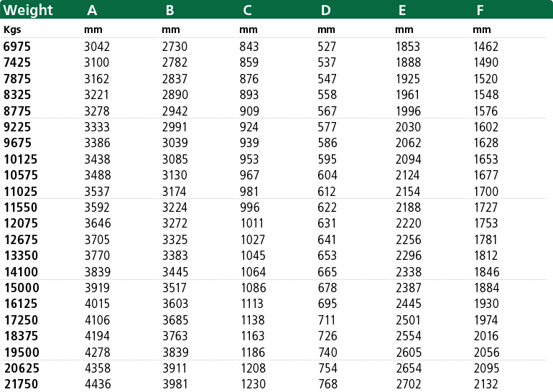Click value 612 in column D
Viewport: 553px width, 392px height.
(x=327, y=192)
